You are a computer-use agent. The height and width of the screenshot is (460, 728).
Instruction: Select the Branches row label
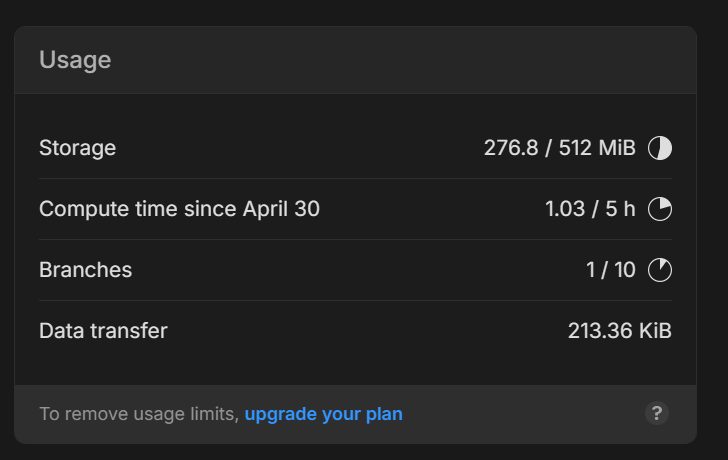pos(85,270)
